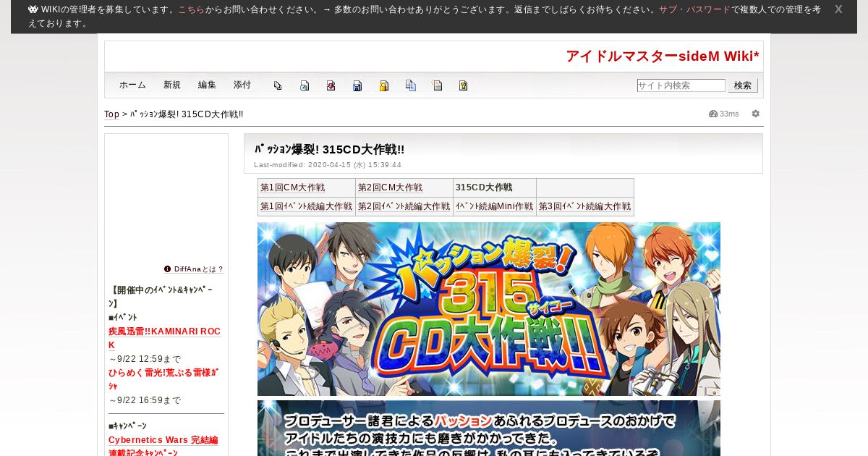Screen dimensions: 868x456
Task: Open the 第2回CM大作戦 link
Action: (390, 187)
